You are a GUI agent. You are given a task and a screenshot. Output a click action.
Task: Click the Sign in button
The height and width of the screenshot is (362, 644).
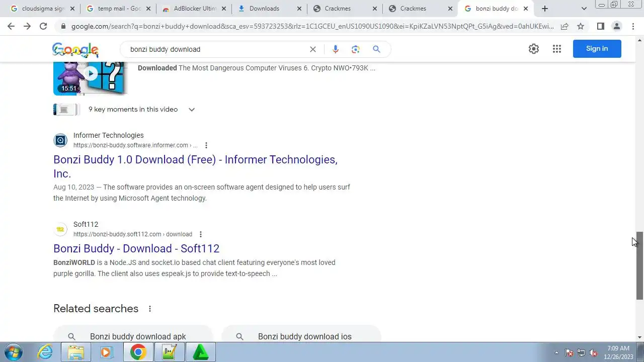tap(597, 49)
